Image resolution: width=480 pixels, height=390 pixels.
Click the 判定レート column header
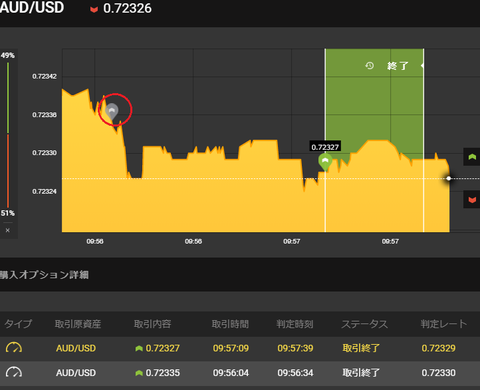click(444, 324)
